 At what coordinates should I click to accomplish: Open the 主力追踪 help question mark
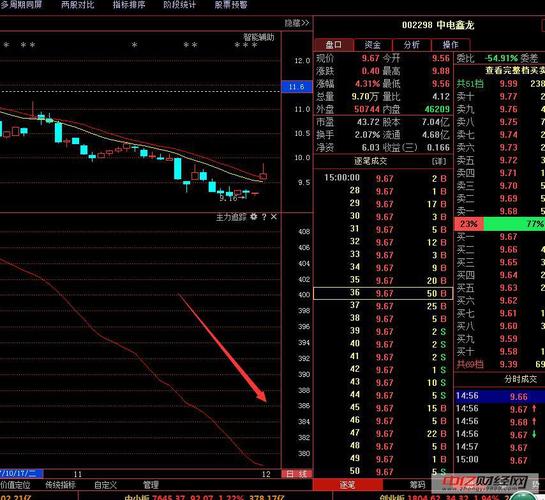click(x=264, y=217)
